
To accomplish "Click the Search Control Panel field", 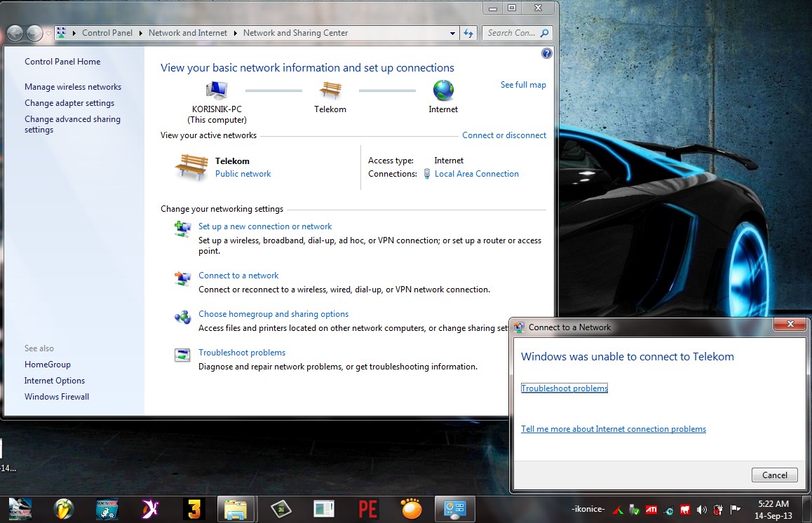I will click(512, 33).
